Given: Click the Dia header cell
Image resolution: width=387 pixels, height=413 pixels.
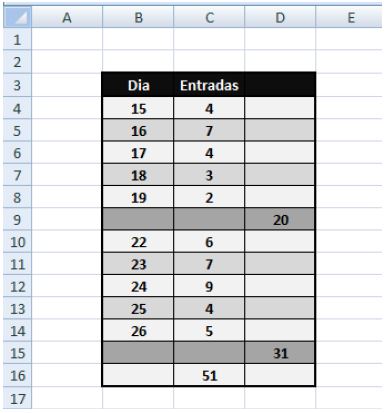Looking at the screenshot, I should pos(138,85).
